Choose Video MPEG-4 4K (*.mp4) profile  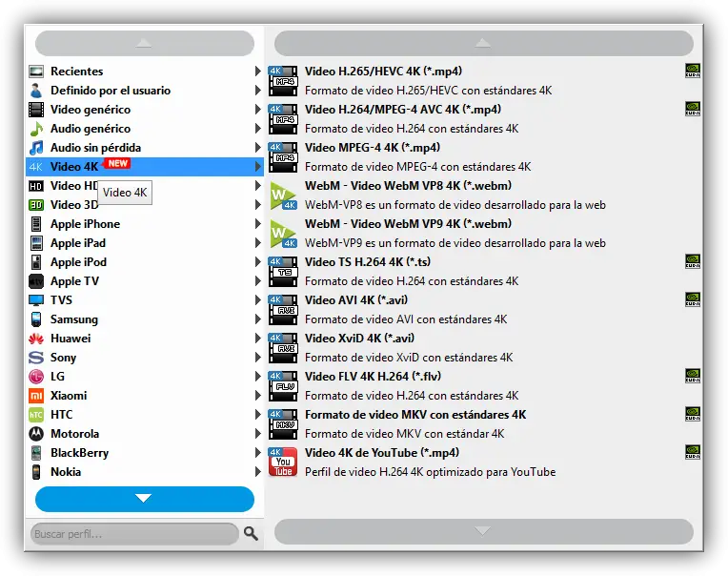pyautogui.click(x=484, y=157)
